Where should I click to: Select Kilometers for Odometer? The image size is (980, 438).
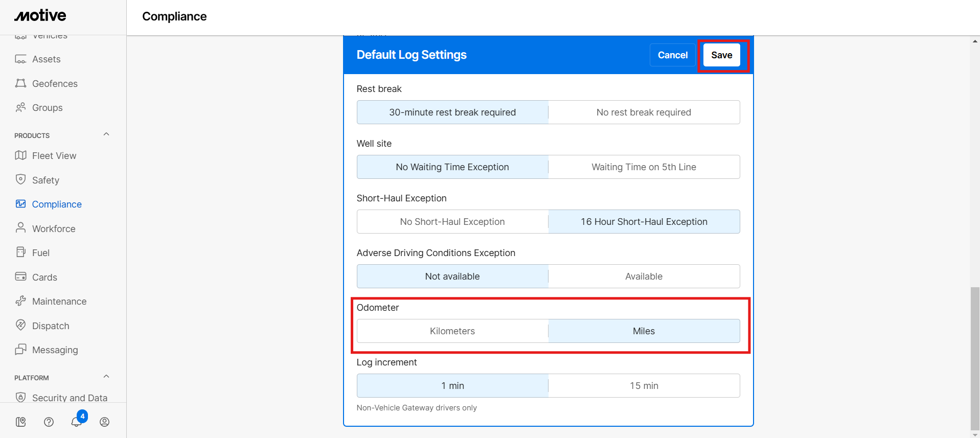(452, 331)
